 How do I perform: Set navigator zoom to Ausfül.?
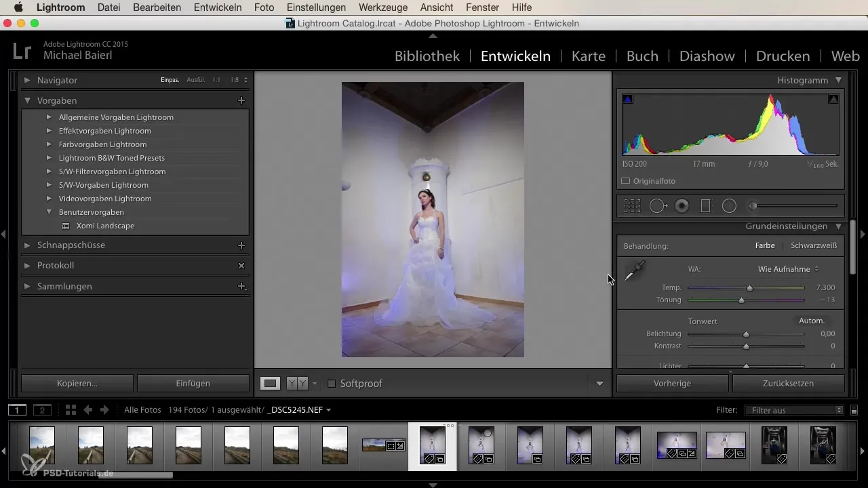195,80
